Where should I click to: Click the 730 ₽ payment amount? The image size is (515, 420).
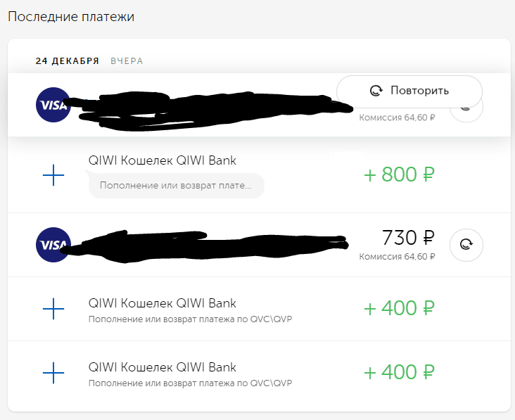408,236
